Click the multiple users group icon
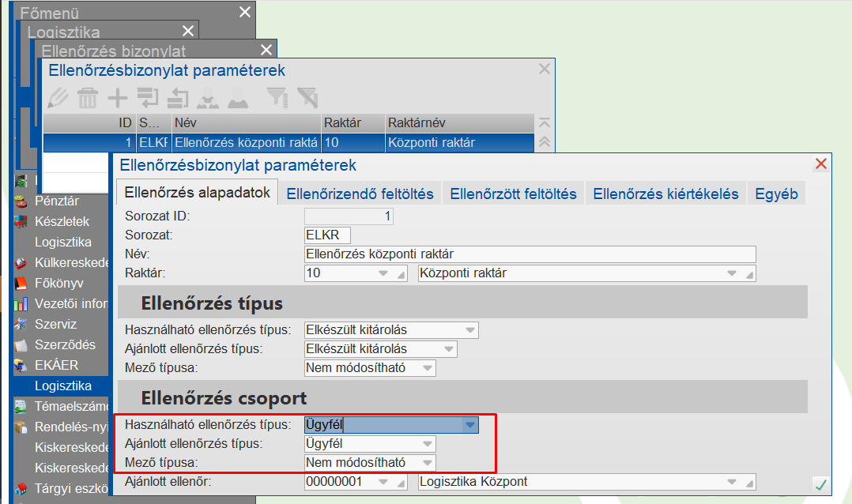 pos(208,98)
